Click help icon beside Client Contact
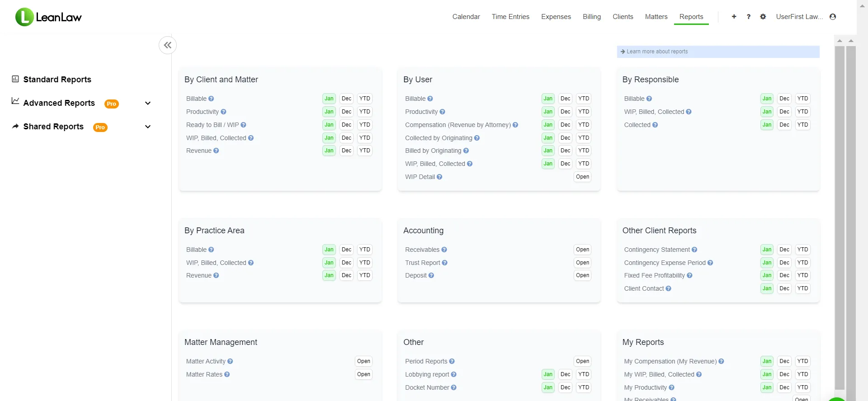868x401 pixels. pyautogui.click(x=668, y=288)
